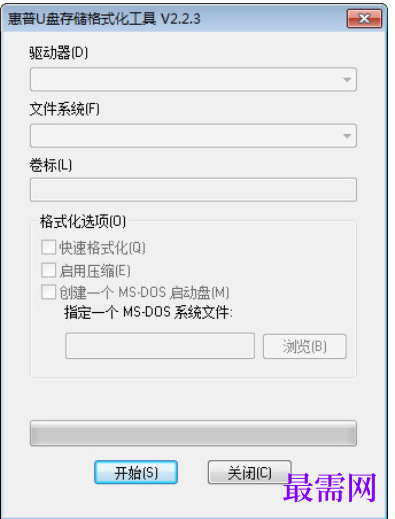Open the 驱动器(D) drive dropdown

pyautogui.click(x=193, y=79)
